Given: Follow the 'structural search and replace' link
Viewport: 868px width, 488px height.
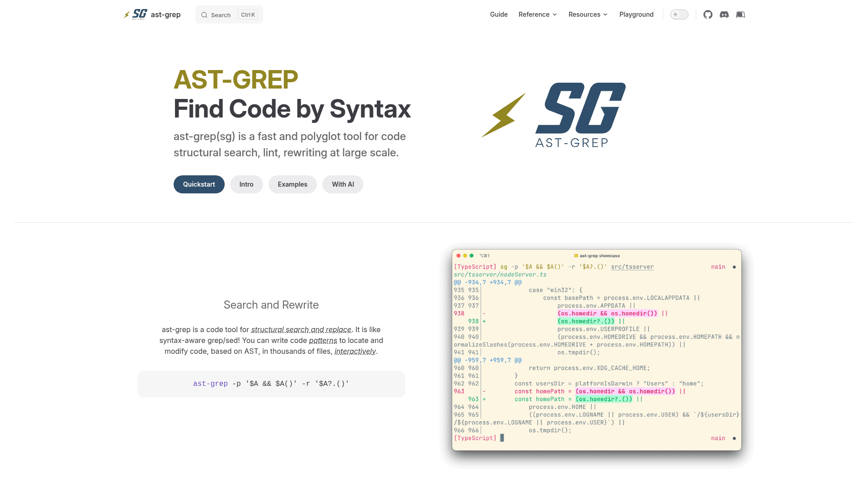Looking at the screenshot, I should pyautogui.click(x=301, y=329).
